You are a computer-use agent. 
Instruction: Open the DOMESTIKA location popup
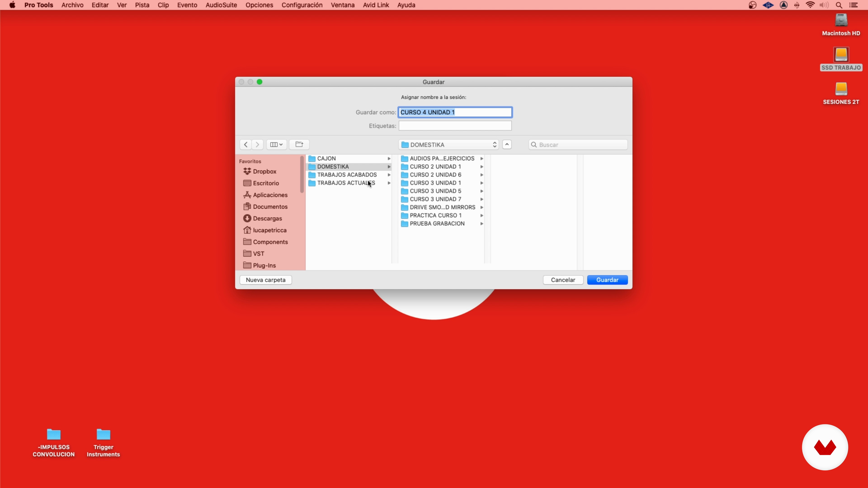tap(448, 145)
